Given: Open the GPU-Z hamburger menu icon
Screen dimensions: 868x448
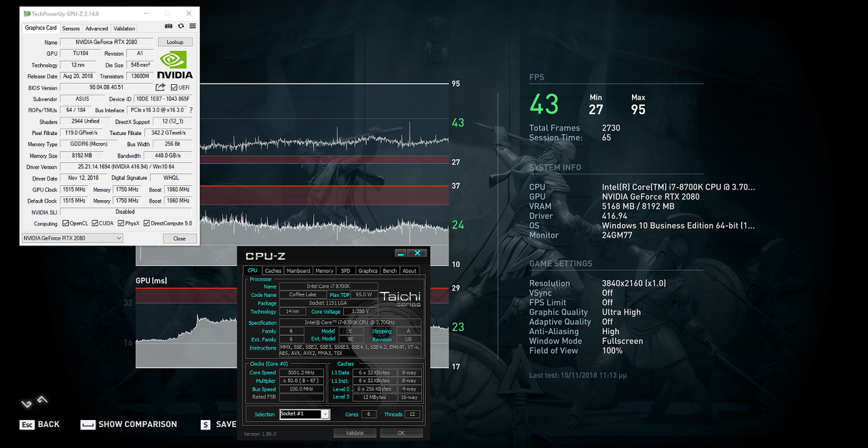Looking at the screenshot, I should [193, 26].
